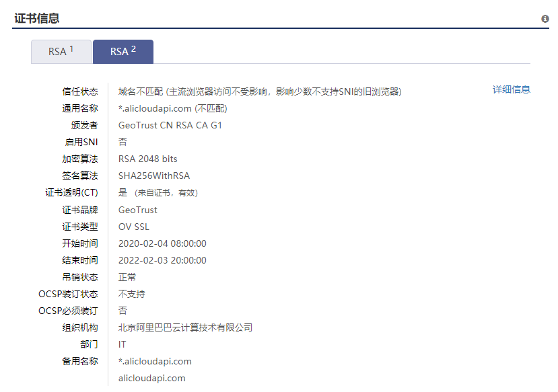Select the 是 (来自证书, 有效) value

pos(158,192)
